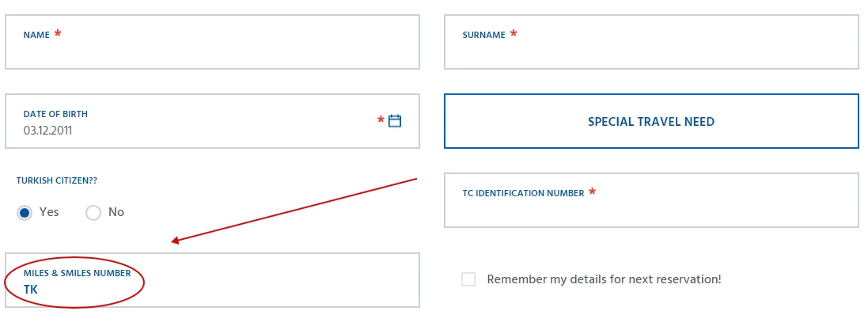Focus the TC Identification Number field
Image resolution: width=868 pixels, height=330 pixels.
(x=651, y=200)
